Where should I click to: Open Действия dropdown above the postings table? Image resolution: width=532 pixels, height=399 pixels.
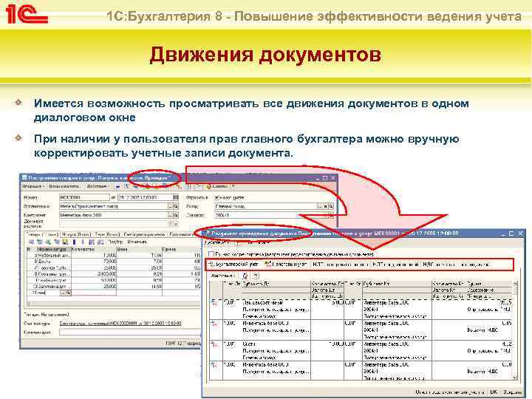tap(222, 276)
